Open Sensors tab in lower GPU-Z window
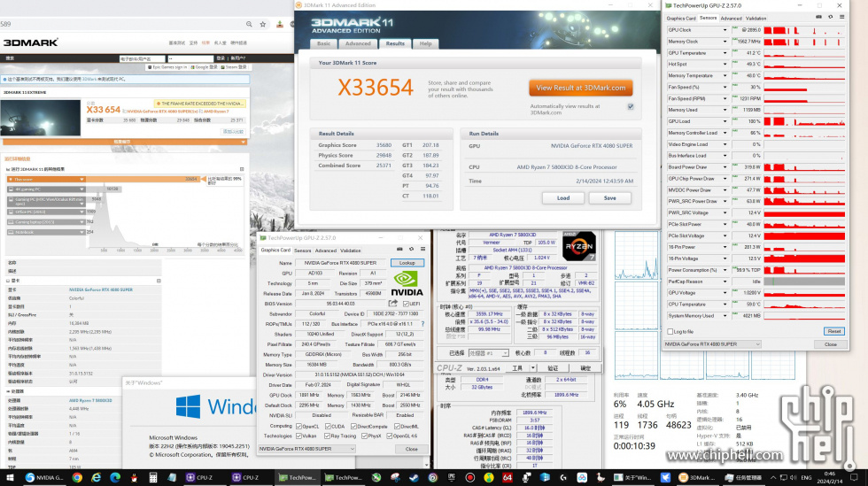The image size is (868, 486). 302,251
